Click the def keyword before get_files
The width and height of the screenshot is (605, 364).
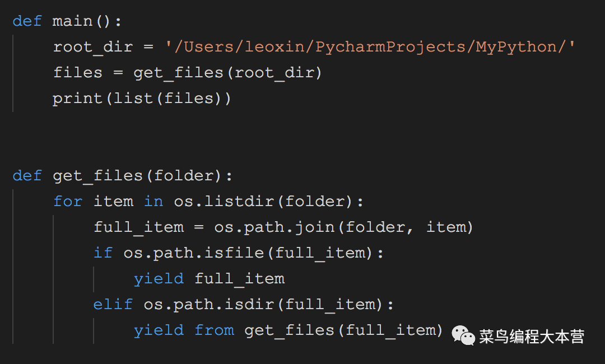pos(27,176)
